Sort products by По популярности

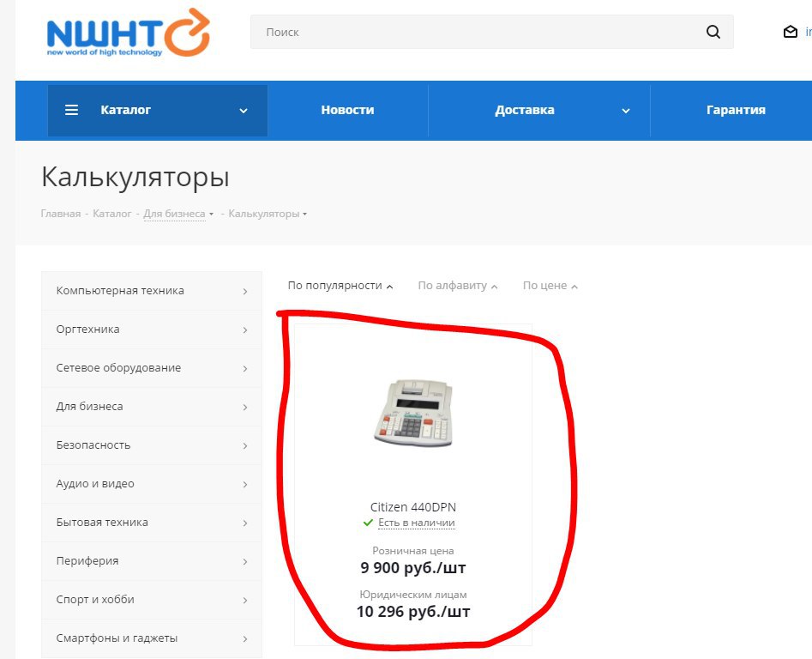(x=340, y=286)
